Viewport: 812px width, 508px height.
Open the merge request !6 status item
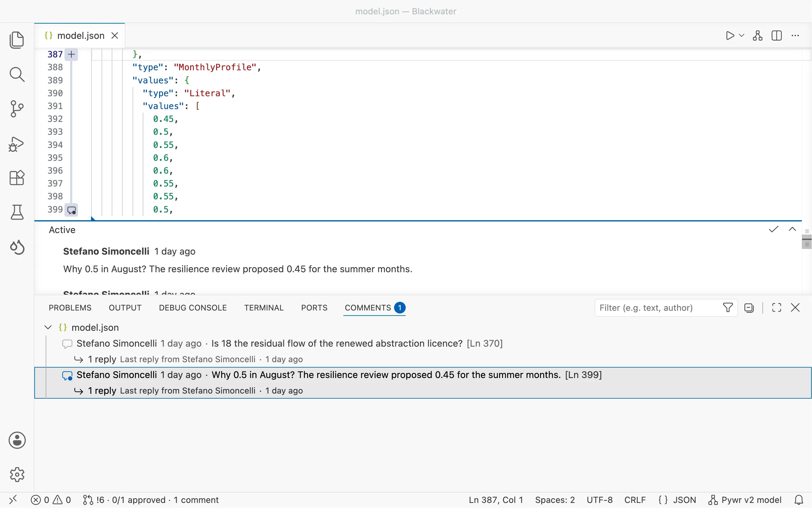[151, 500]
